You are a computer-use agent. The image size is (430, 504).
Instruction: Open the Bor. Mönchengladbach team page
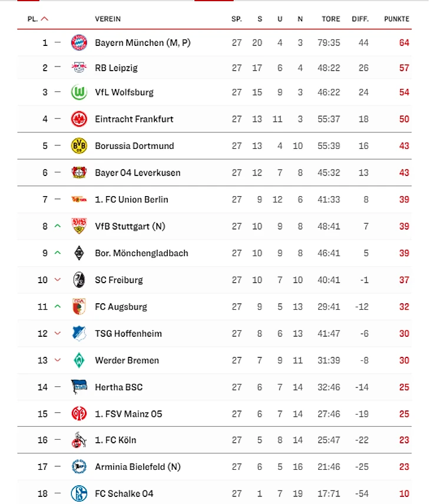141,253
